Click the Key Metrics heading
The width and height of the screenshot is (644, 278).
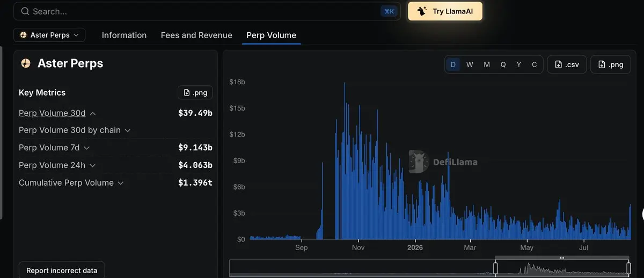(x=42, y=93)
